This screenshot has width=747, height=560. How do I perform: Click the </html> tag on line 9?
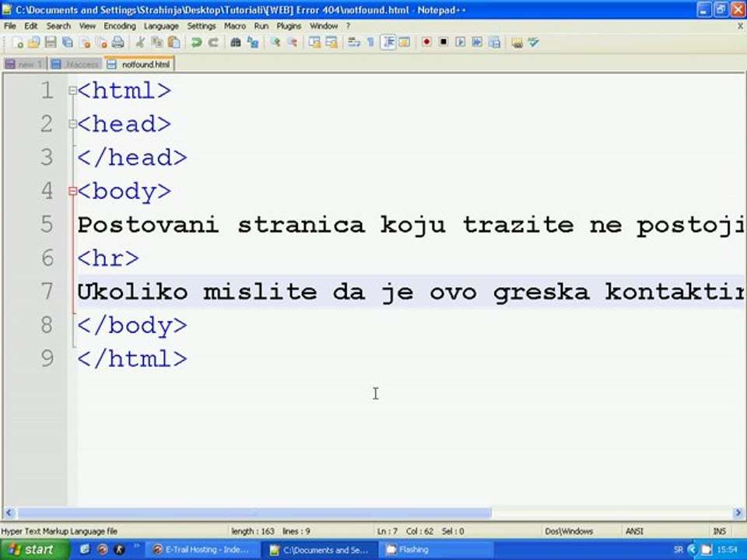point(132,359)
